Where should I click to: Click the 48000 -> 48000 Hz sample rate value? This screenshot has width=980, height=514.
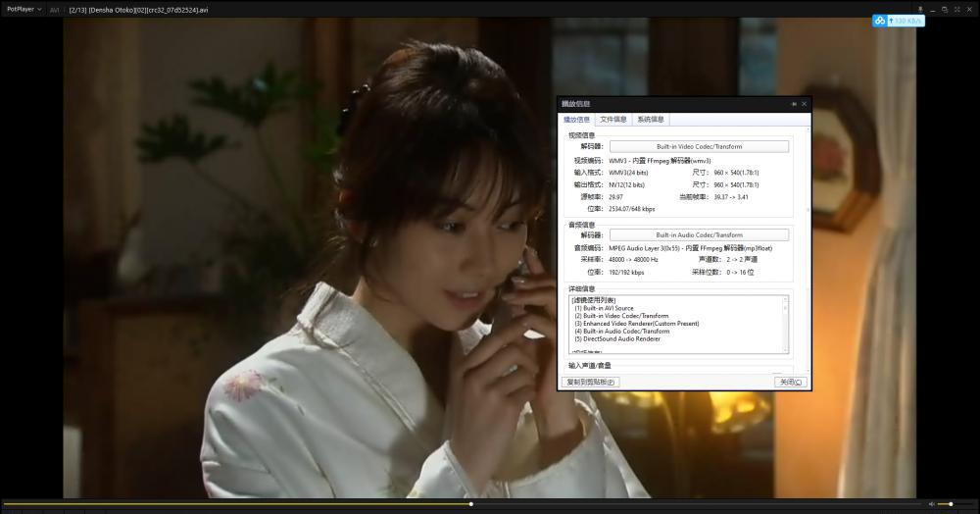[633, 260]
